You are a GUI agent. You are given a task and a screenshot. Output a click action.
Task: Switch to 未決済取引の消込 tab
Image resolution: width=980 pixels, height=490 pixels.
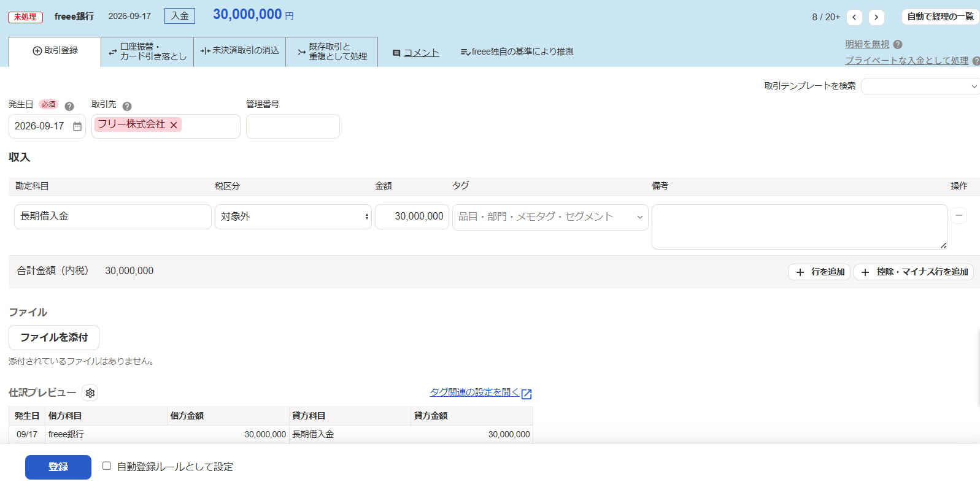click(240, 52)
